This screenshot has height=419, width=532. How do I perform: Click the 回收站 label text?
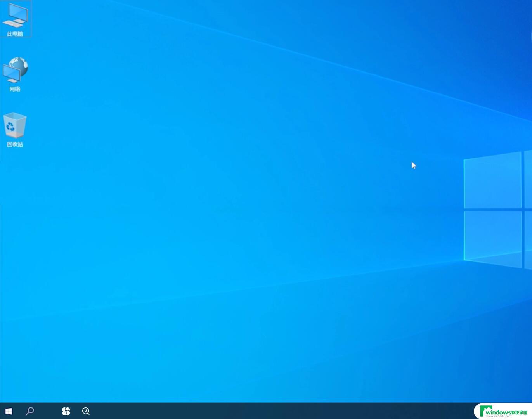pos(15,144)
